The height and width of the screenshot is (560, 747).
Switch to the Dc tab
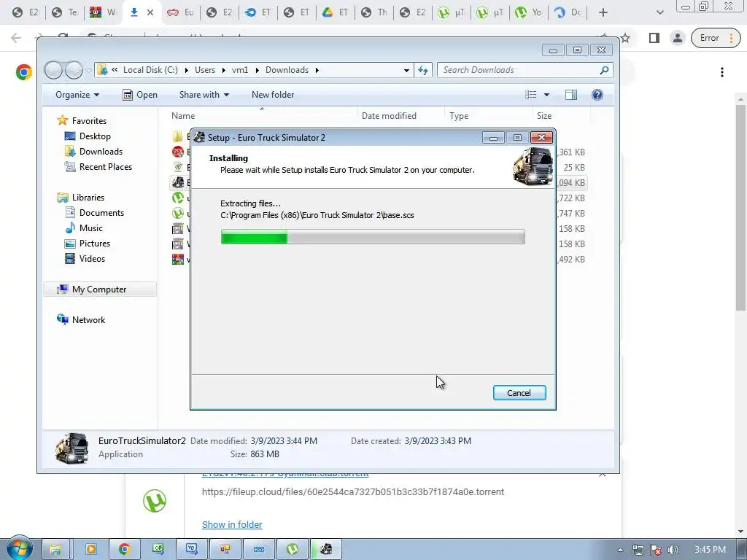click(x=568, y=12)
